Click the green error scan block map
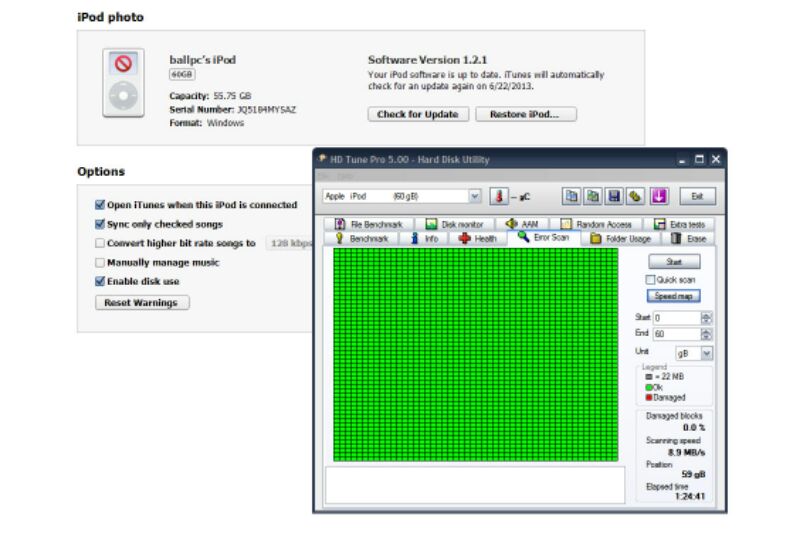 pos(476,355)
